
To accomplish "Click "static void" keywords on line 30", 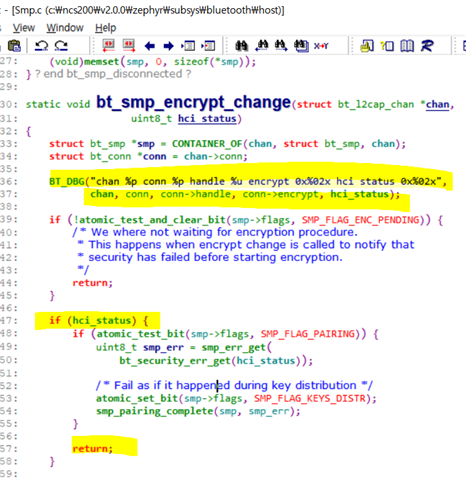I will point(58,104).
